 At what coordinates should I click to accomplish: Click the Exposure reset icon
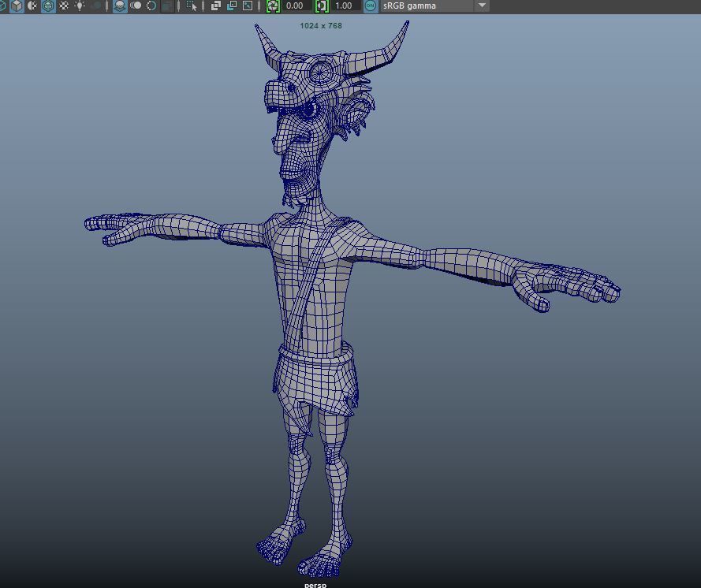[x=273, y=6]
